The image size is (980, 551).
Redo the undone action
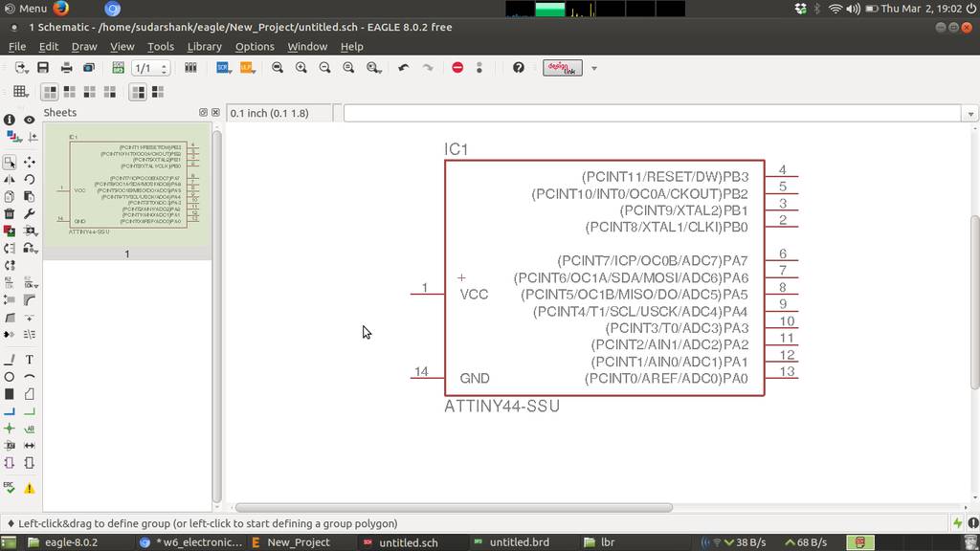pyautogui.click(x=428, y=68)
